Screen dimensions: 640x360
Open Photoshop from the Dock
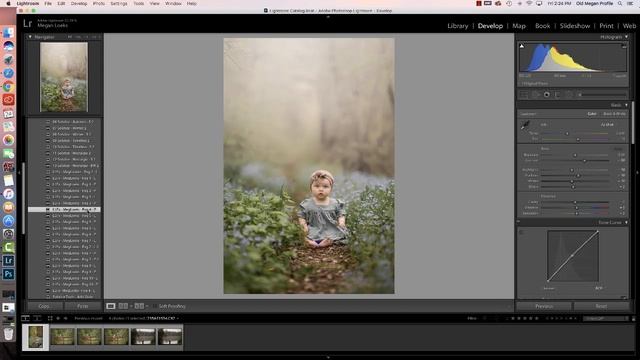(8, 274)
